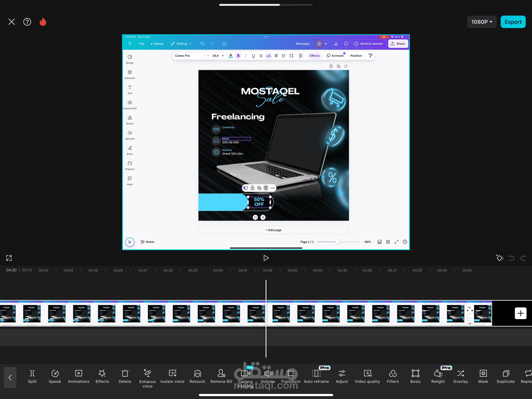Select the Split tool

pos(32,376)
